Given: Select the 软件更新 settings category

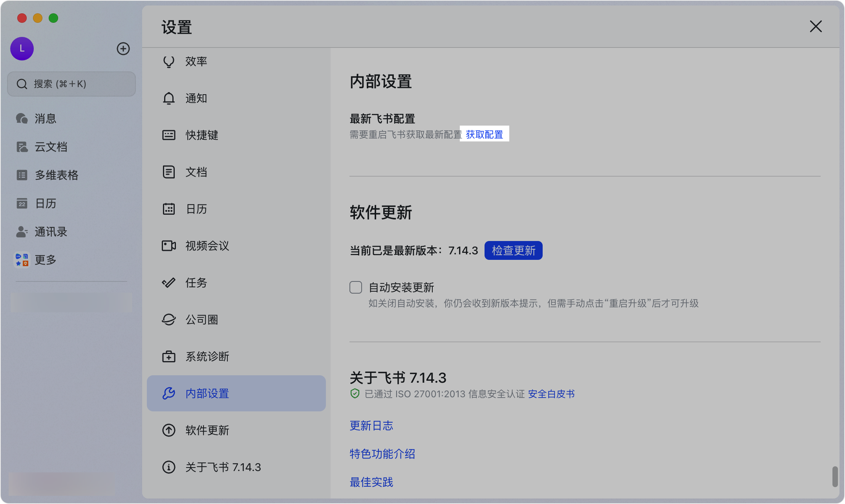Looking at the screenshot, I should [x=236, y=430].
